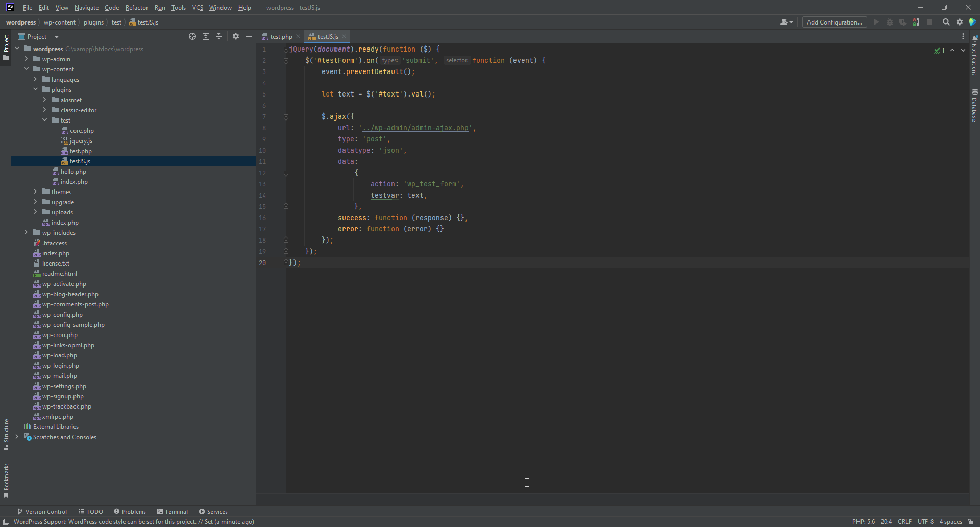This screenshot has height=527, width=980.
Task: Click UTF-8 encoding in status bar
Action: [x=925, y=522]
